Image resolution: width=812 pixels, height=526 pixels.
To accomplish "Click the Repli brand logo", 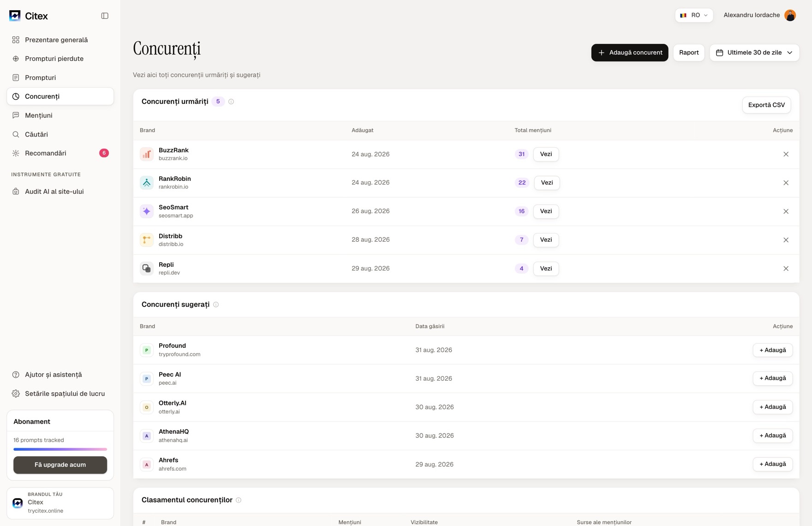I will (x=147, y=269).
